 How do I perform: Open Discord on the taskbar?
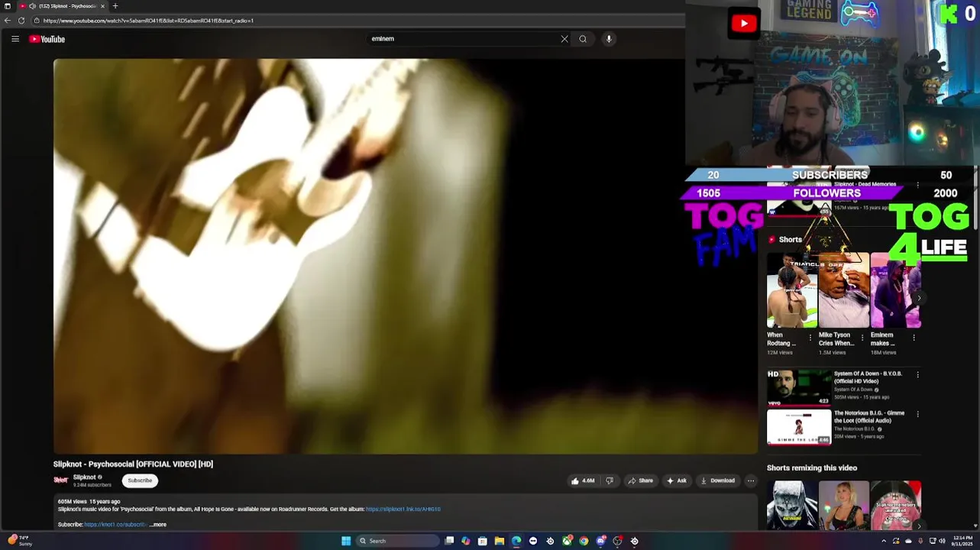(x=601, y=541)
